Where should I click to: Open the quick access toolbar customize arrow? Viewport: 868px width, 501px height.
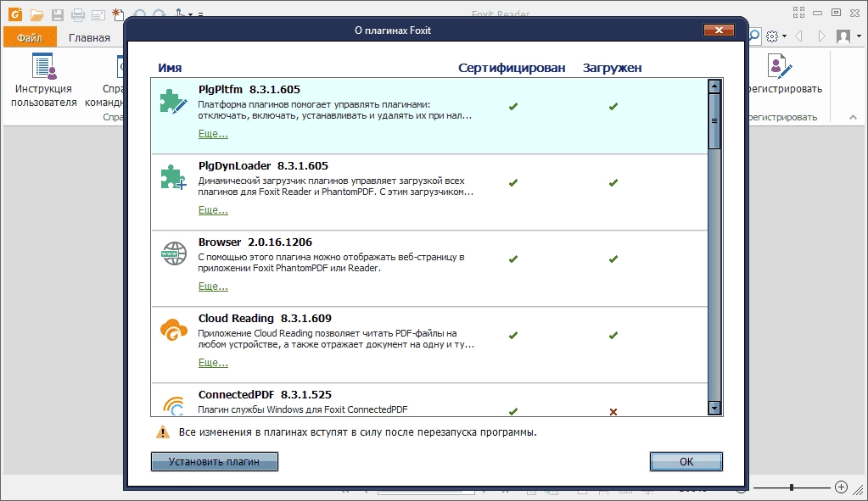click(x=200, y=15)
